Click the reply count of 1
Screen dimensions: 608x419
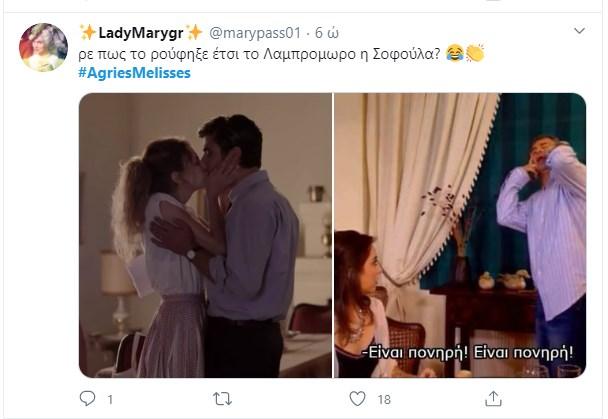[109, 400]
